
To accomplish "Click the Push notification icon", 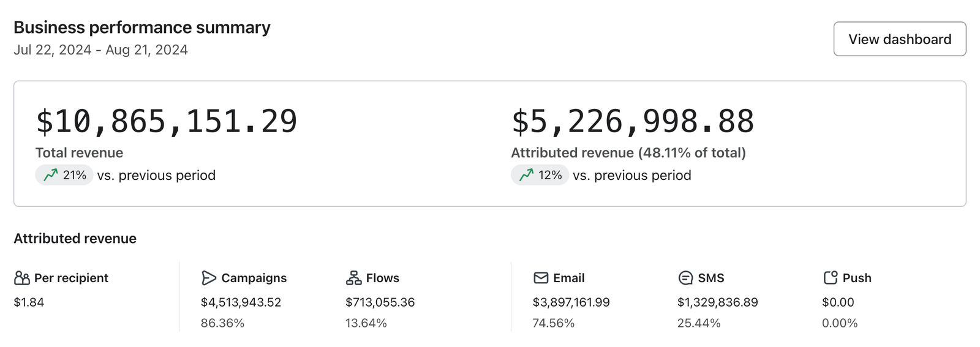I will 830,278.
